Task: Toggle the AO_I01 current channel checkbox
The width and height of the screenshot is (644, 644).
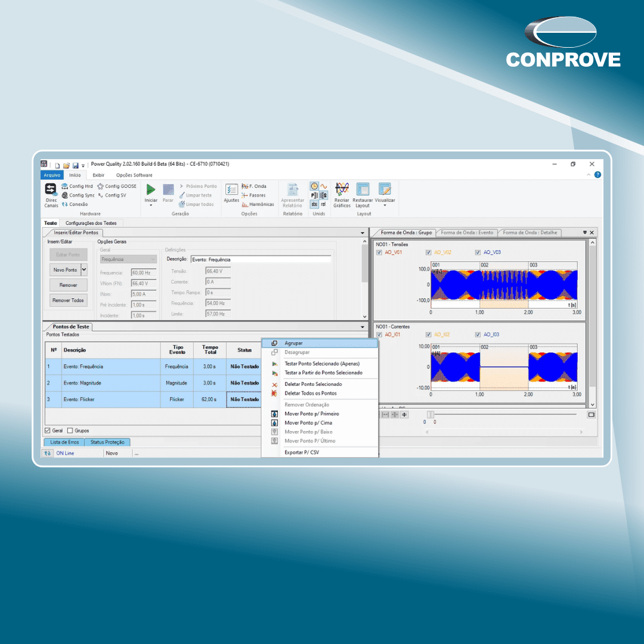Action: coord(379,335)
